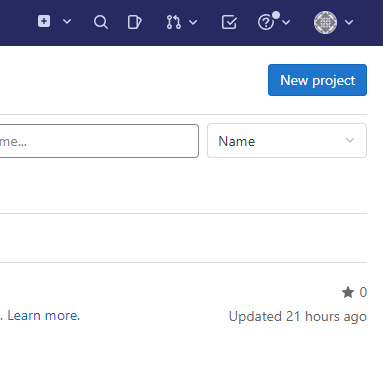This screenshot has height=369, width=383.
Task: Expand merge requests dropdown chevron
Action: tap(193, 22)
